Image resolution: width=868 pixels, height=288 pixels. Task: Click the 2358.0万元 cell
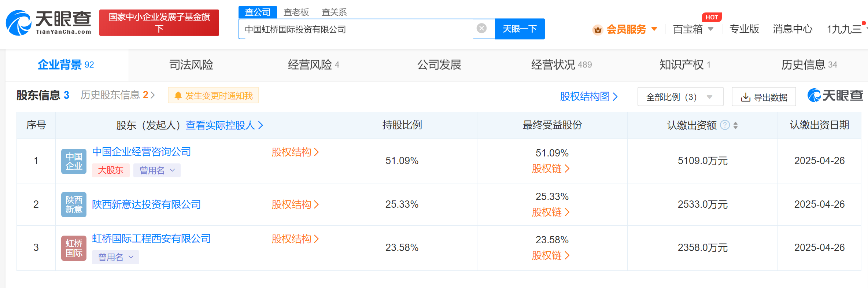pyautogui.click(x=702, y=248)
